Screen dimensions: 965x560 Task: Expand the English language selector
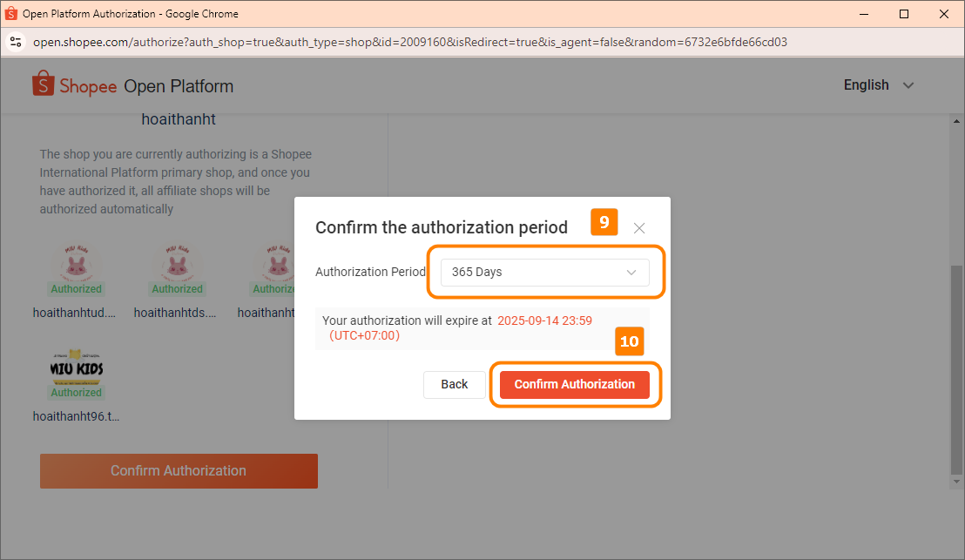pyautogui.click(x=878, y=85)
